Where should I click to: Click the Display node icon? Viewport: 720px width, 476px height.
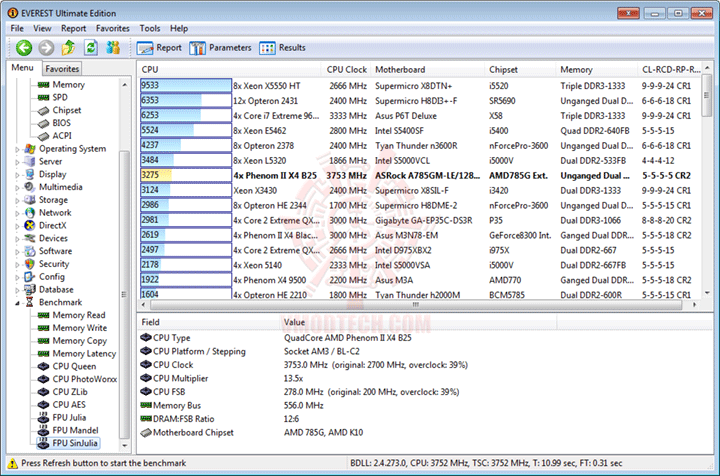tap(30, 174)
